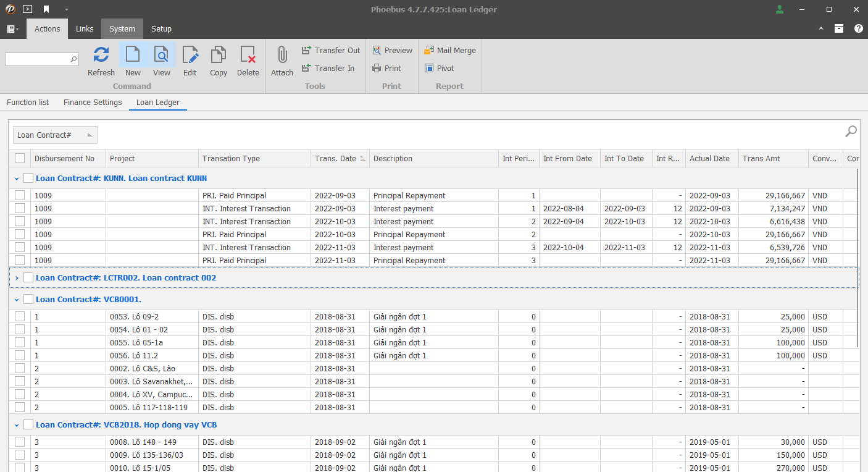The height and width of the screenshot is (472, 868).
Task: Tick checkbox for row 0053. Lô 09-2
Action: (20, 317)
